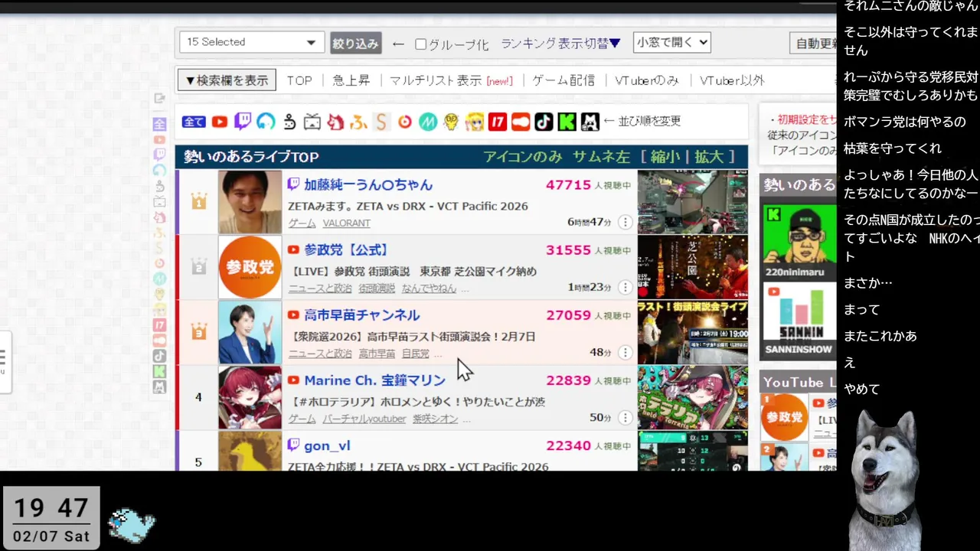Filter by TikTok icon in platform row

click(x=544, y=121)
